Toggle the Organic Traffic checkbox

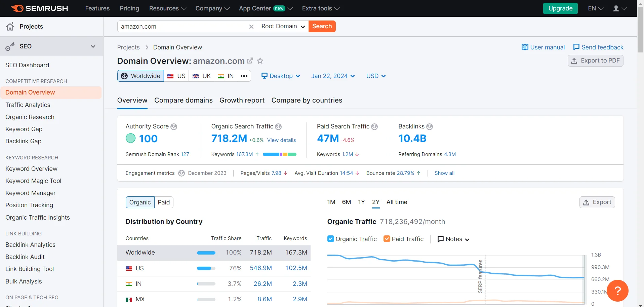pyautogui.click(x=331, y=239)
